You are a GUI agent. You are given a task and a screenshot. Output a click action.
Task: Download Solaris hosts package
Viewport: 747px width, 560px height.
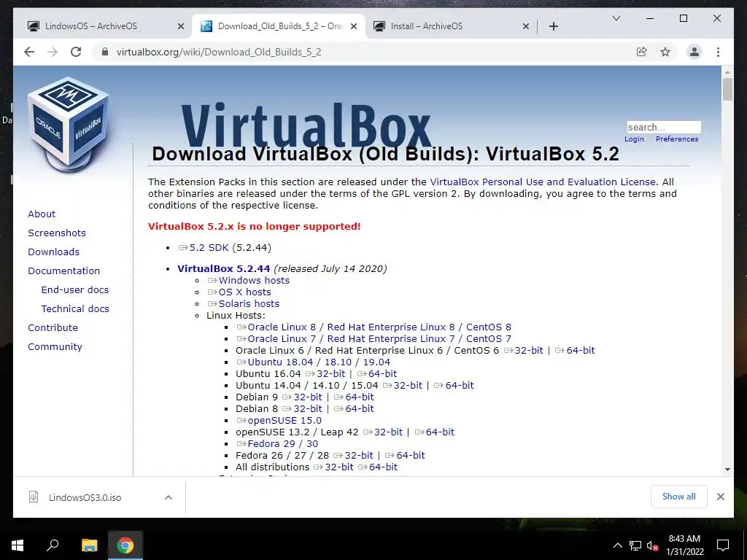243,304
